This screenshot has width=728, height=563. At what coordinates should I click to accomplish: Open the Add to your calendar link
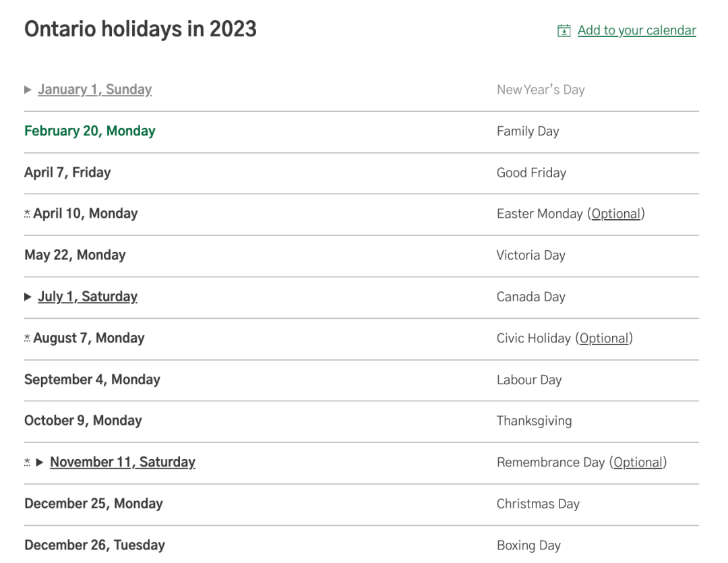636,30
